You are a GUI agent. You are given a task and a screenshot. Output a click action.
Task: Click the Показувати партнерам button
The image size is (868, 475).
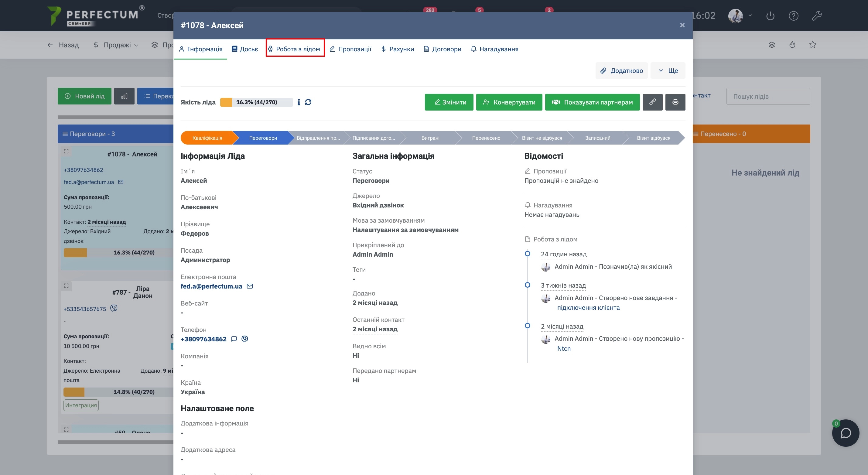pos(592,102)
